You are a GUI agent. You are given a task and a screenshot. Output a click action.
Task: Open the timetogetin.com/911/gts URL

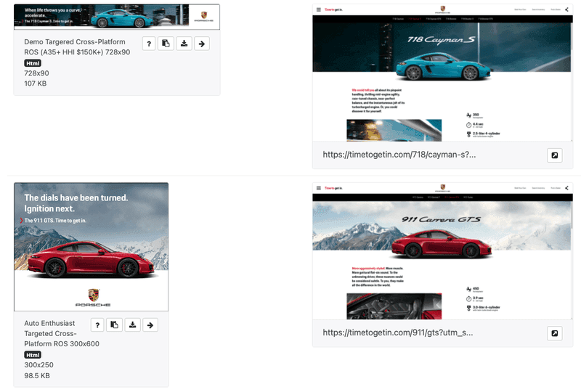point(397,332)
